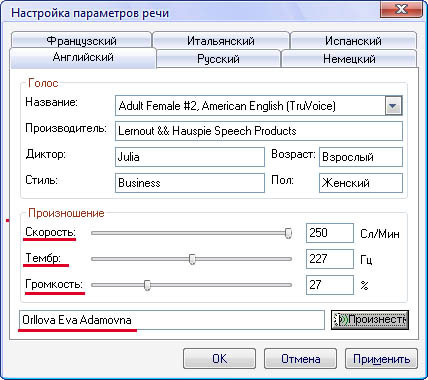Viewport: 428px width, 380px height.
Task: Click the Отмена cancel button
Action: pyautogui.click(x=300, y=359)
